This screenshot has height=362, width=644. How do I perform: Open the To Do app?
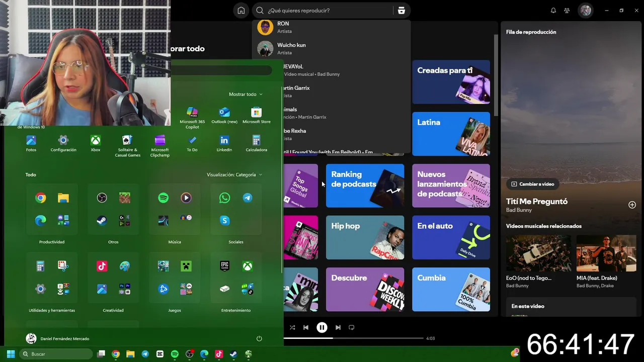(x=192, y=143)
